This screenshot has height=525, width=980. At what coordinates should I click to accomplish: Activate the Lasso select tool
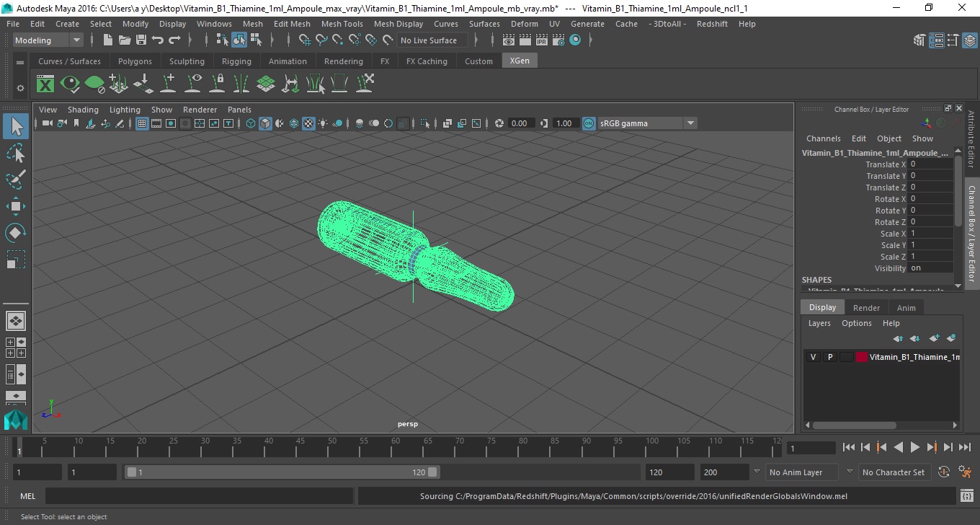[16, 153]
